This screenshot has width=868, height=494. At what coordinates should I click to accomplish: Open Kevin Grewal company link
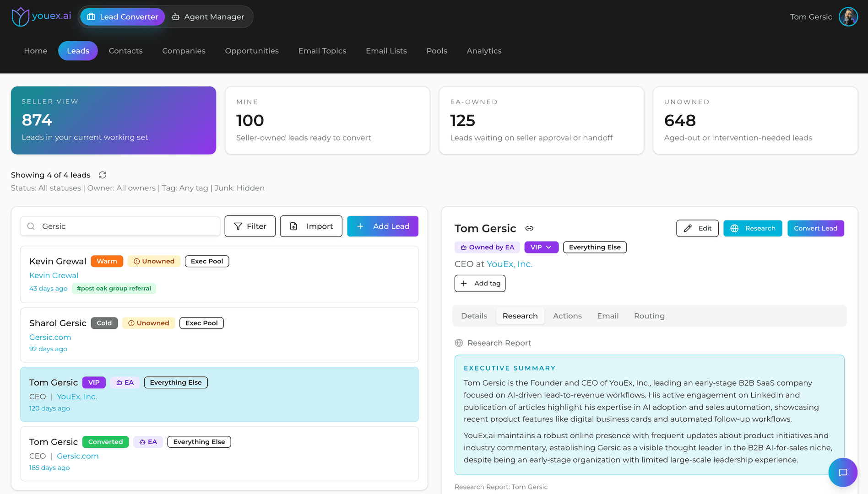(54, 275)
